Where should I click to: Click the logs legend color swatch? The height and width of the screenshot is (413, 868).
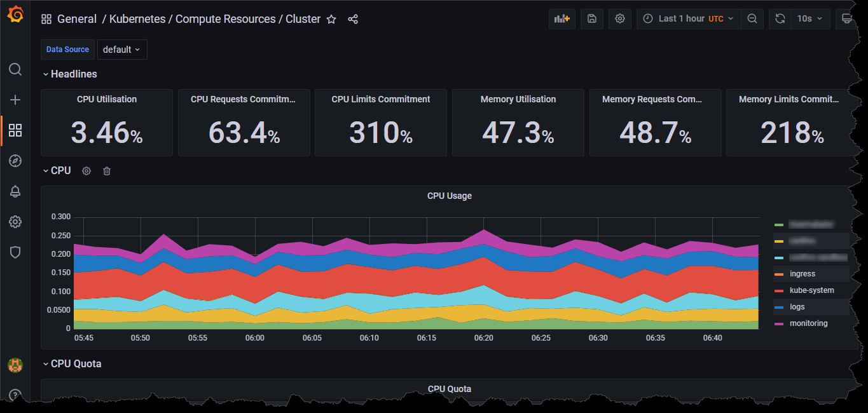[778, 308]
